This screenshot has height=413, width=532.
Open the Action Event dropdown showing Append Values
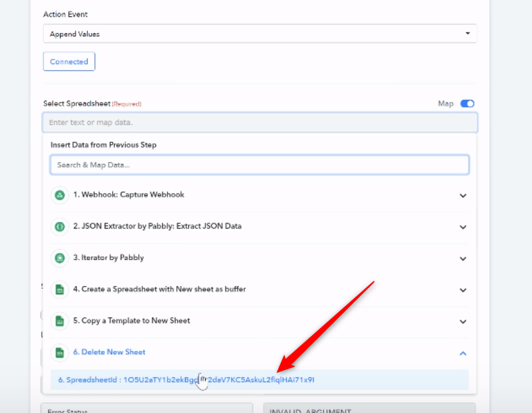pyautogui.click(x=260, y=34)
